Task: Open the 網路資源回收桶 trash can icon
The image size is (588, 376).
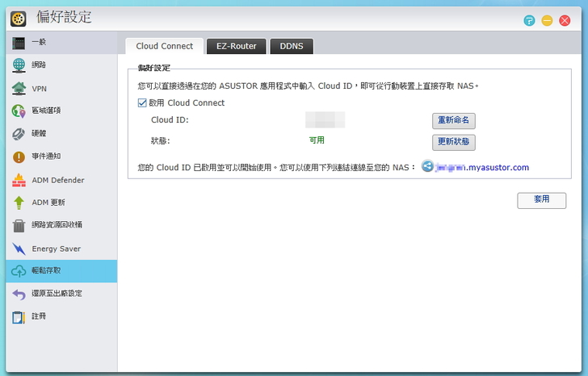Action: click(19, 225)
